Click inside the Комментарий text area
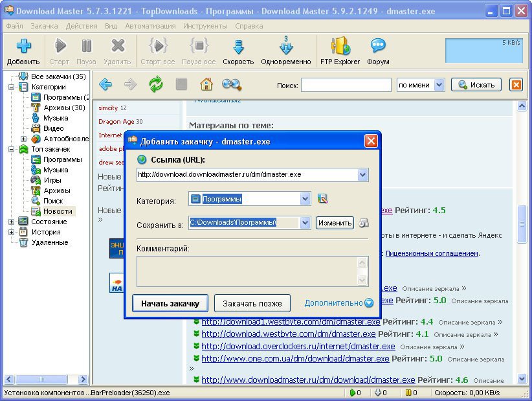Image resolution: width=532 pixels, height=401 pixels. tap(246, 271)
